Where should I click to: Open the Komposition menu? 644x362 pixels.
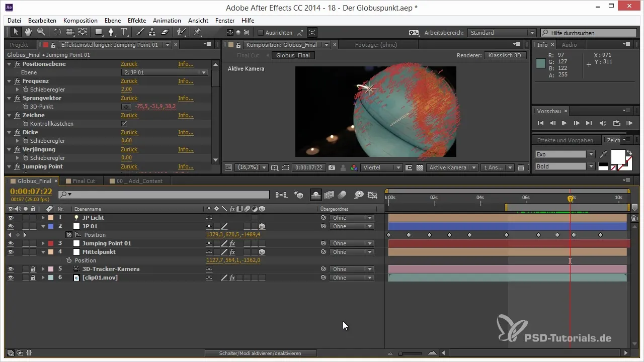[x=80, y=21]
